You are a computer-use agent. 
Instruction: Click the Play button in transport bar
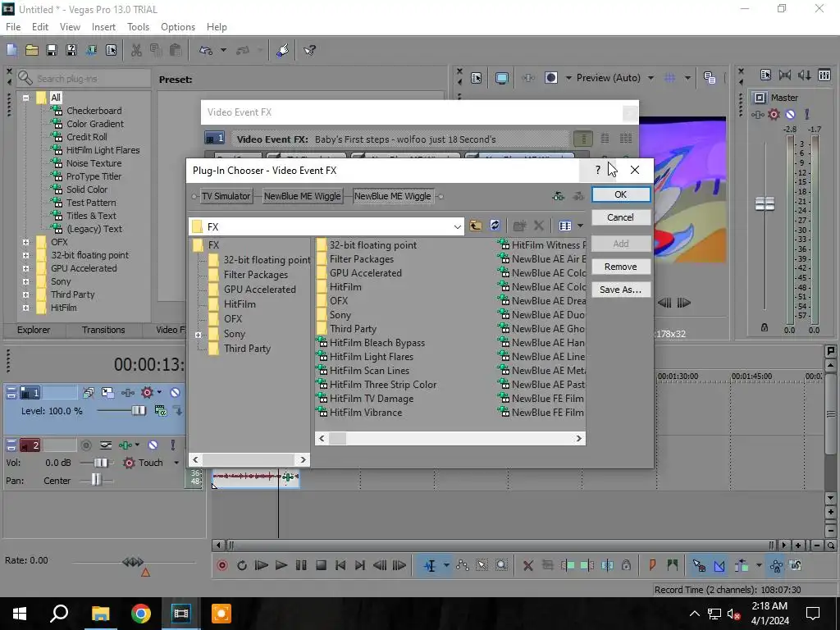click(x=281, y=565)
